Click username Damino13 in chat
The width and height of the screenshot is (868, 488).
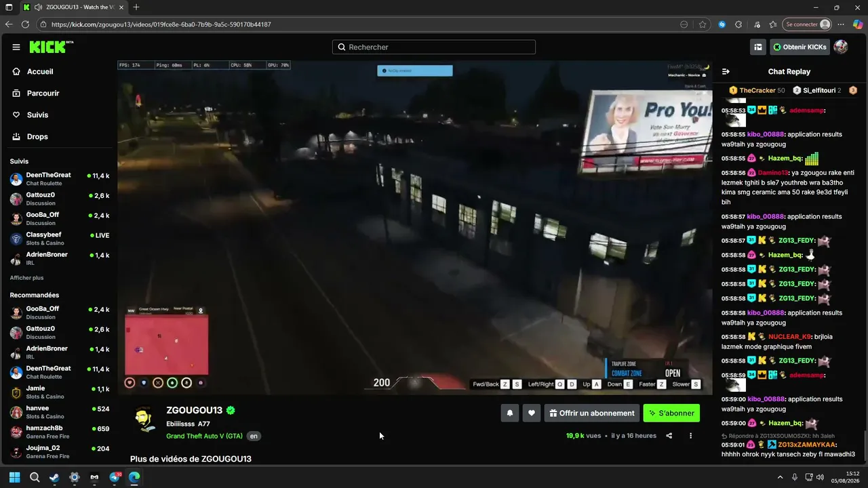[x=774, y=173]
